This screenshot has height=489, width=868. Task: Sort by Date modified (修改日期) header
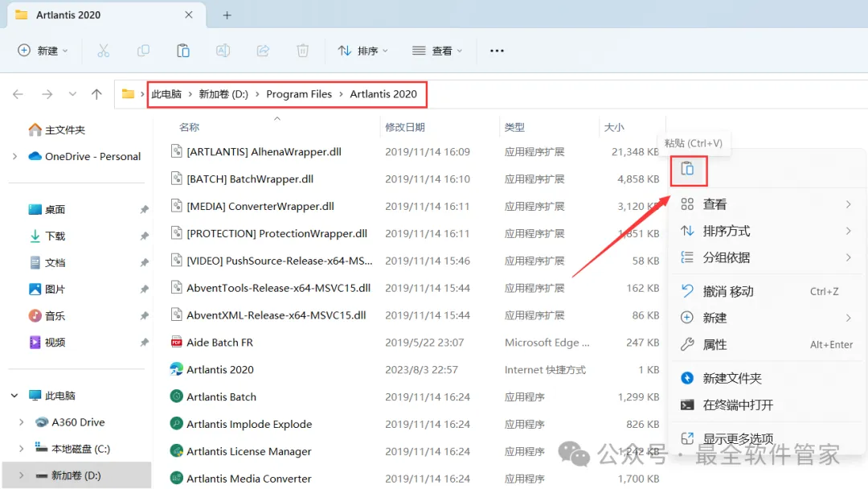point(405,127)
